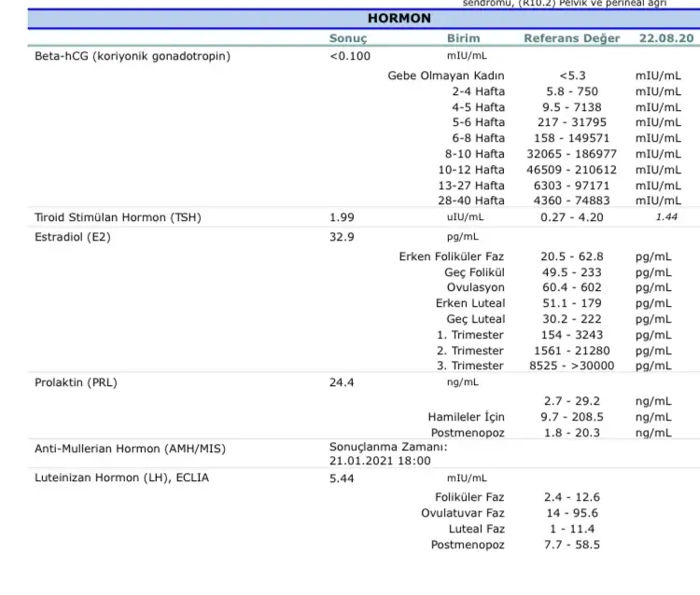Click the uIU/mL unit for TSH
Viewport: 700px width, 595px height.
(465, 217)
